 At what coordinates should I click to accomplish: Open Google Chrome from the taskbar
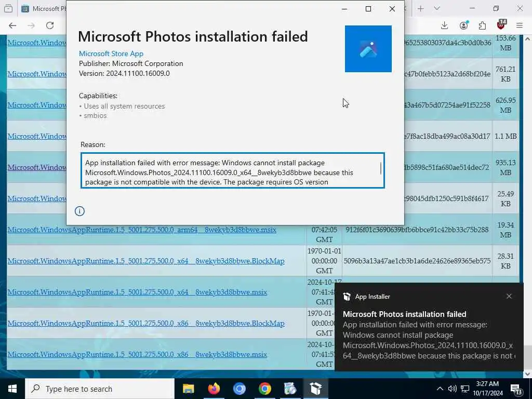click(x=264, y=389)
